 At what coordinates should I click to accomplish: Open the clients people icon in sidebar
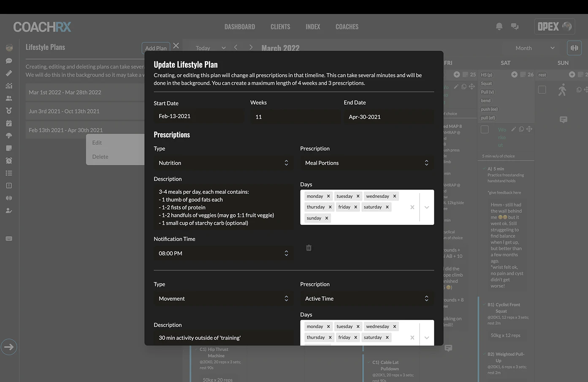(x=8, y=98)
